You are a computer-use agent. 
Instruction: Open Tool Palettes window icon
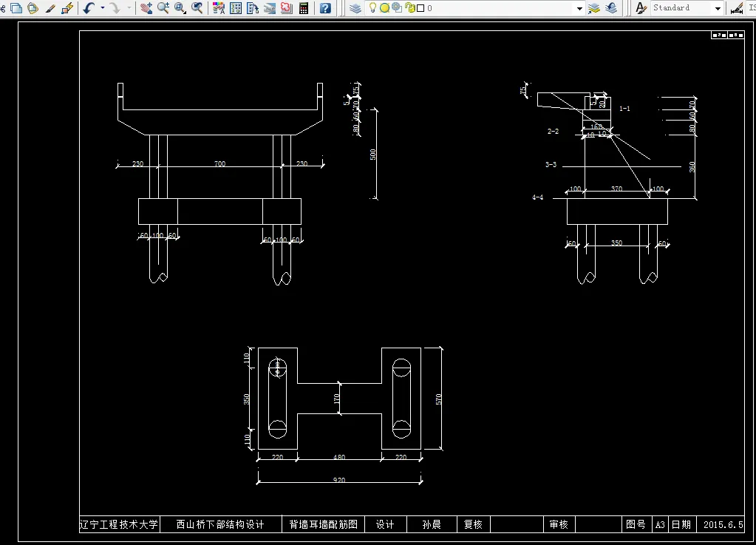[253, 7]
